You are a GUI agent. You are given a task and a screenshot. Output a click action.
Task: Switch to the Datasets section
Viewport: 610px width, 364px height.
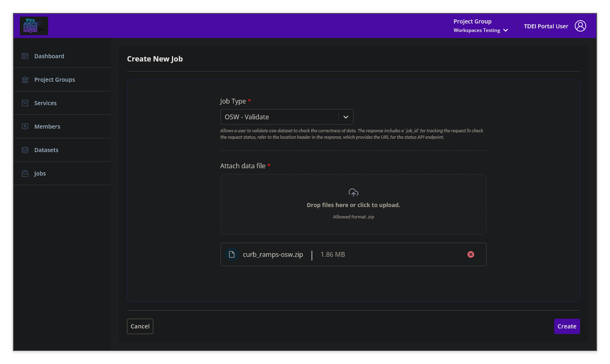[46, 150]
